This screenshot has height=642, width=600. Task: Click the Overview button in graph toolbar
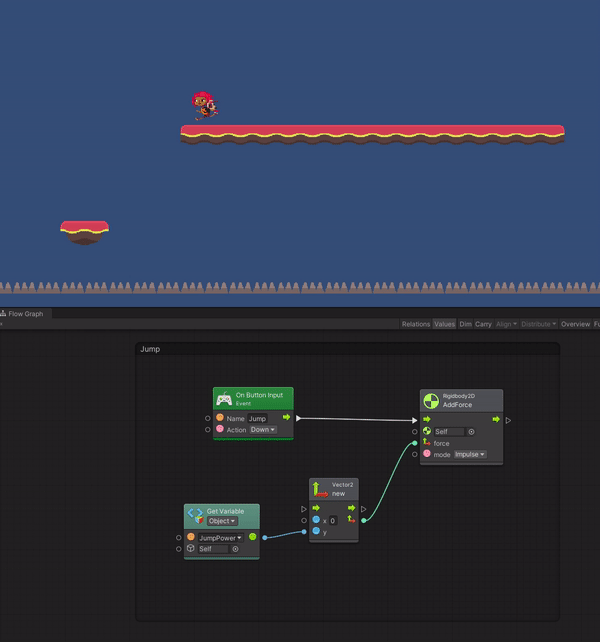point(575,324)
